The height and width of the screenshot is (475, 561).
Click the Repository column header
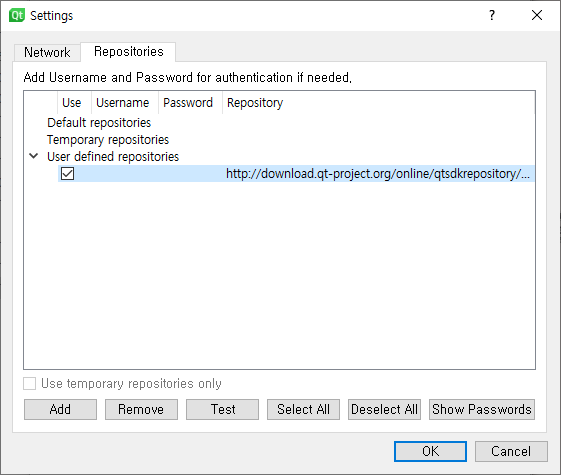point(255,103)
